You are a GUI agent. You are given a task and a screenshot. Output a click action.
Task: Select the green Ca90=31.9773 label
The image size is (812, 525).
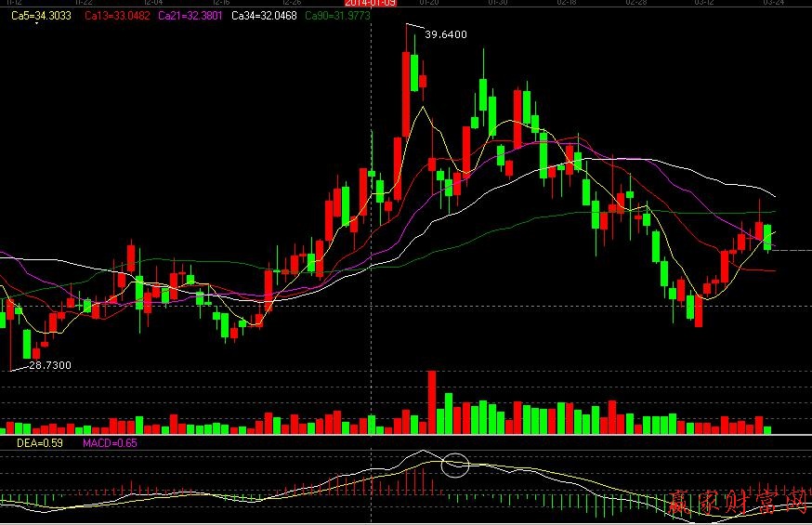coord(338,16)
